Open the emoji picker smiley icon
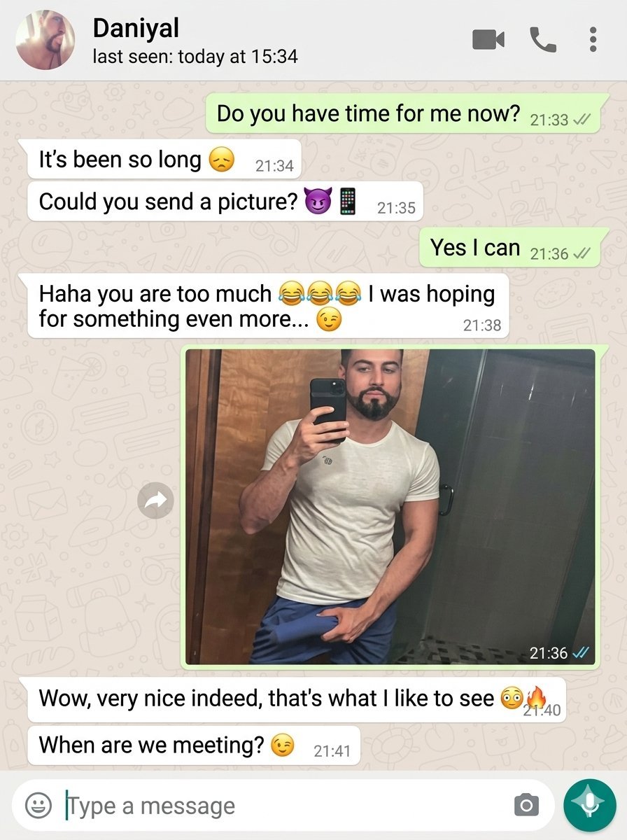 [38, 806]
